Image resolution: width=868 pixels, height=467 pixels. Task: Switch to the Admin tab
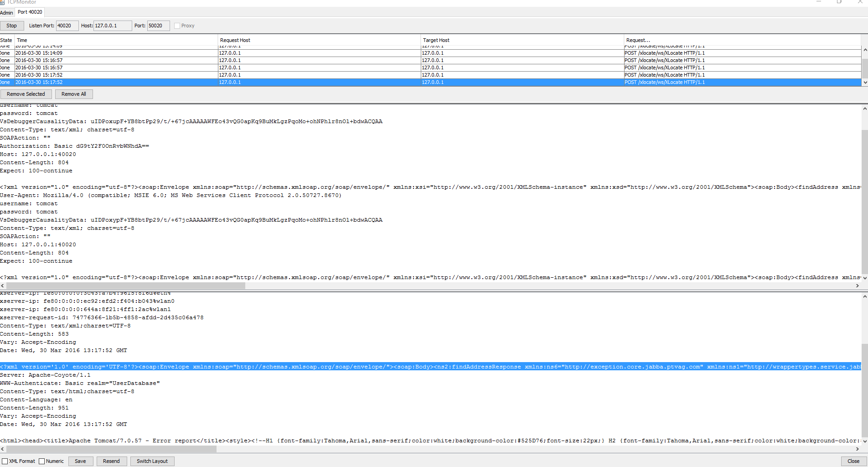7,13
